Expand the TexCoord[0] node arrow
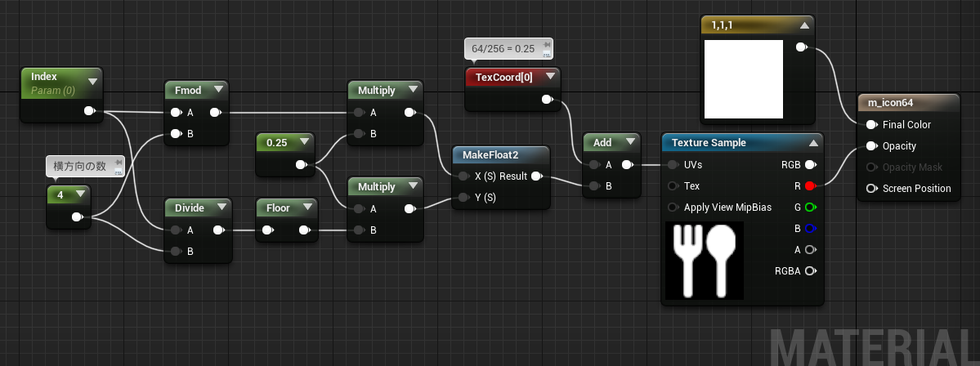 [550, 76]
